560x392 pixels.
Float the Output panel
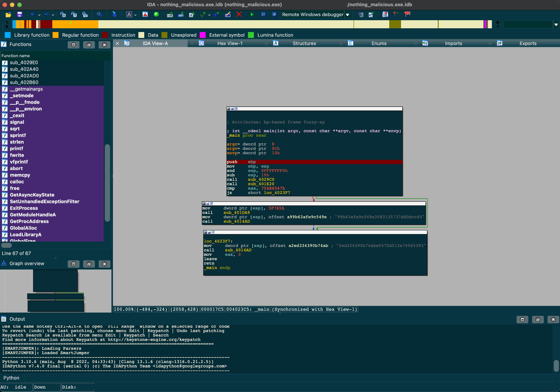click(538, 320)
